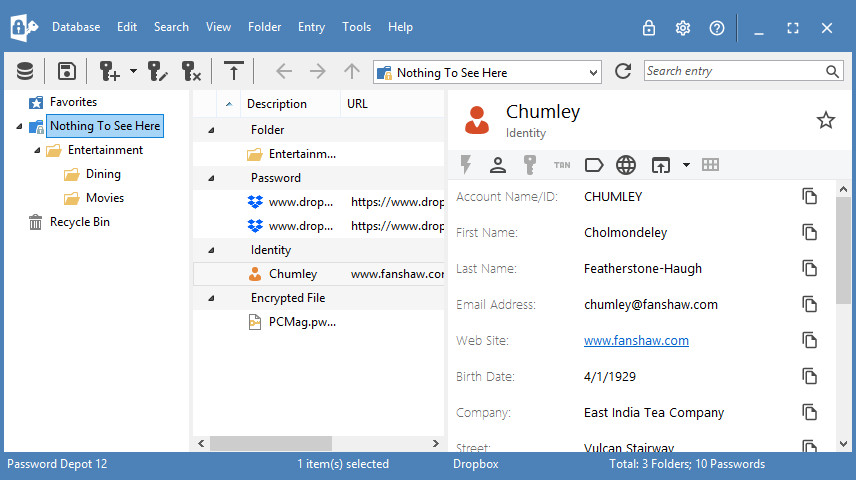Select Nothing To See Here tree node
Screen dimensions: 856x480
(x=105, y=126)
